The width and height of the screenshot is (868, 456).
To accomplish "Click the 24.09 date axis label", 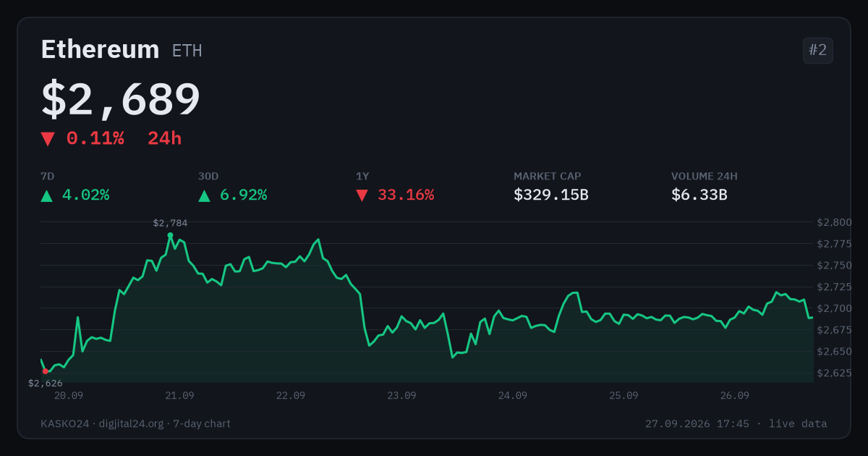I will [513, 396].
